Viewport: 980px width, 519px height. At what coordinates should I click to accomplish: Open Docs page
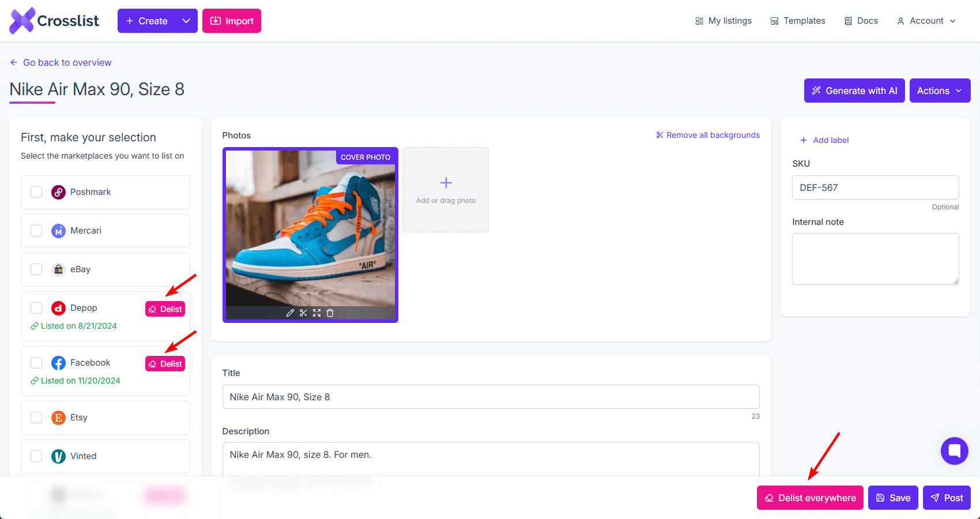[861, 21]
